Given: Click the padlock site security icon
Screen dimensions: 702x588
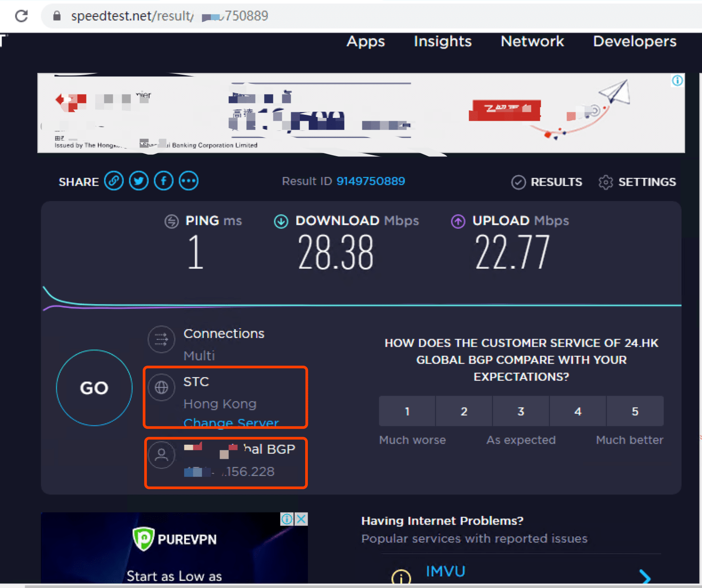Looking at the screenshot, I should click(x=56, y=16).
